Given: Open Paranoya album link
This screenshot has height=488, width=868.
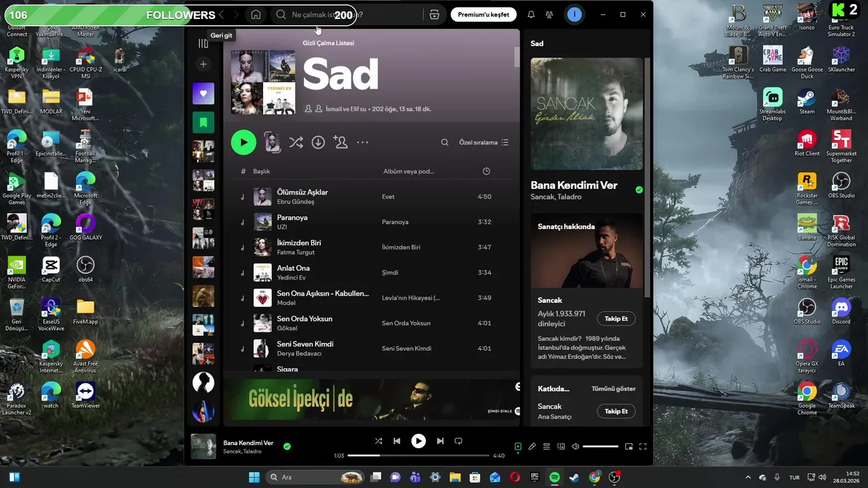Looking at the screenshot, I should (x=395, y=222).
